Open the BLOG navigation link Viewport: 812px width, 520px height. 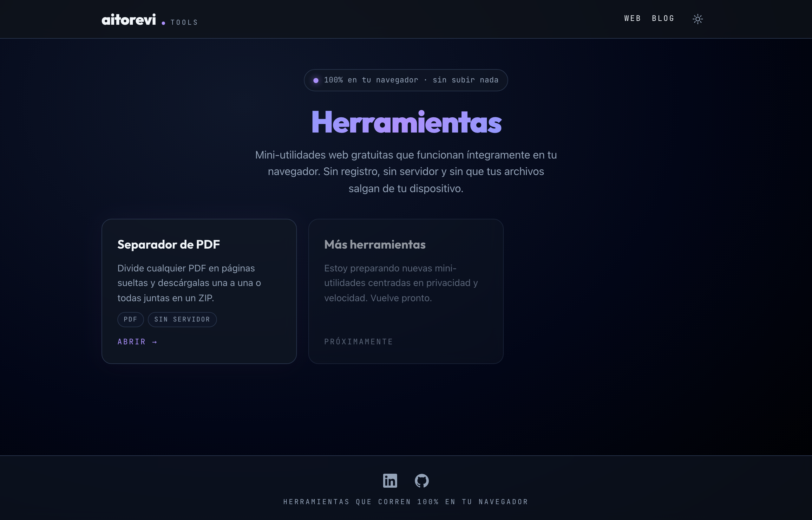(663, 19)
